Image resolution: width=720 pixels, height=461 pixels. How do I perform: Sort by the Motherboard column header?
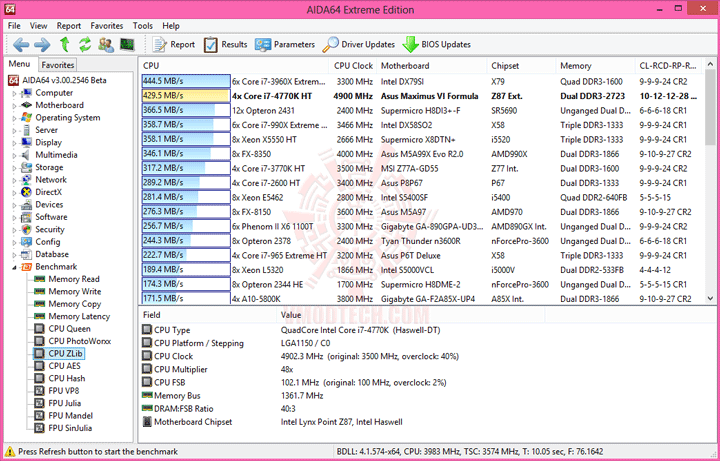[x=432, y=66]
